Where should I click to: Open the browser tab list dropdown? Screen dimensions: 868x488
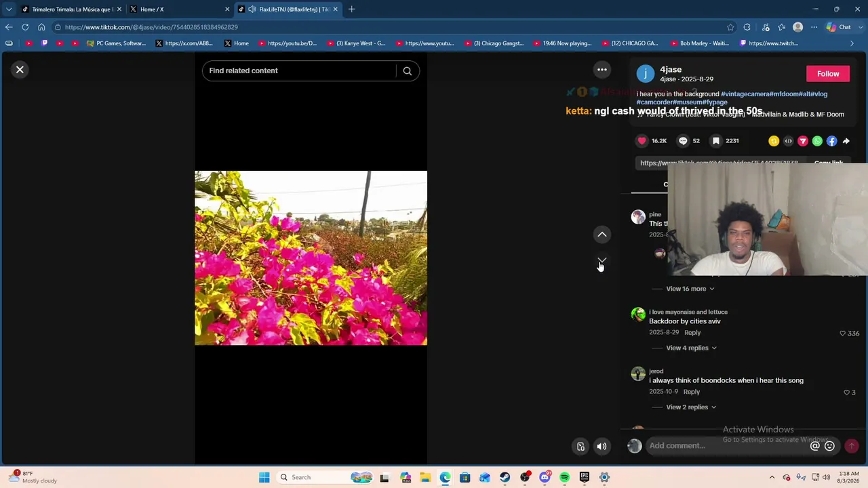pos(8,9)
